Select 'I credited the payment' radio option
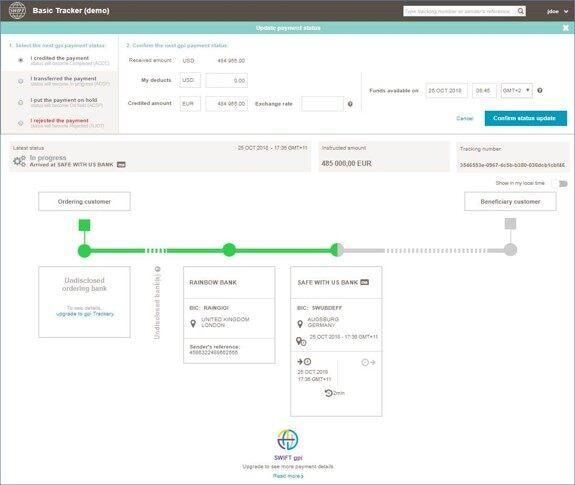The height and width of the screenshot is (485, 575). tap(21, 60)
